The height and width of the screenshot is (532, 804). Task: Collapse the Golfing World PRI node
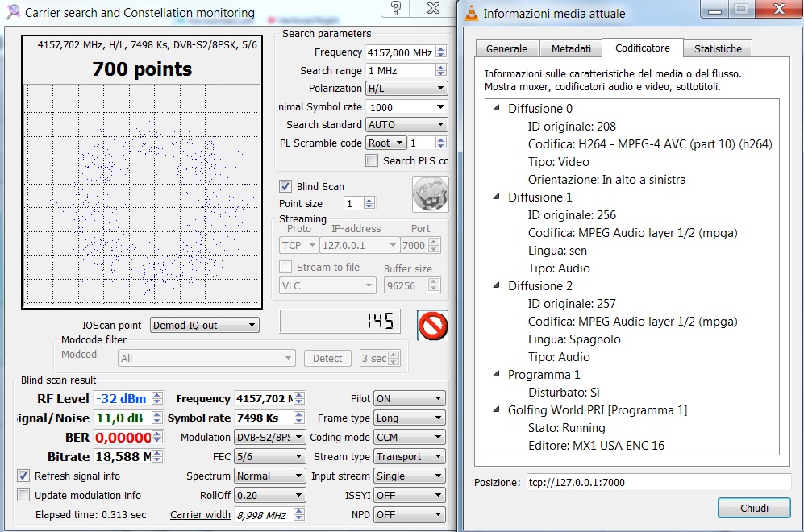click(x=496, y=409)
